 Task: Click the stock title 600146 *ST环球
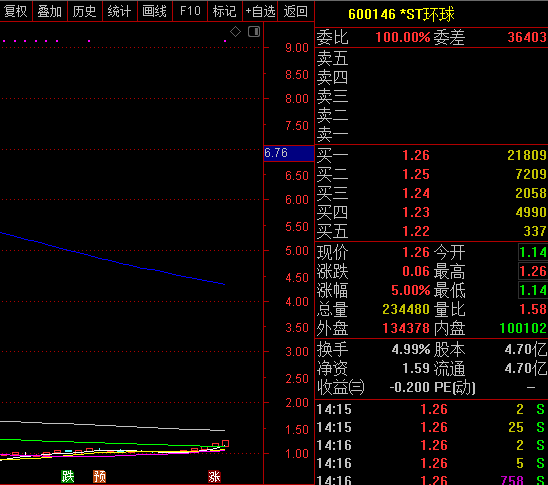coord(401,14)
